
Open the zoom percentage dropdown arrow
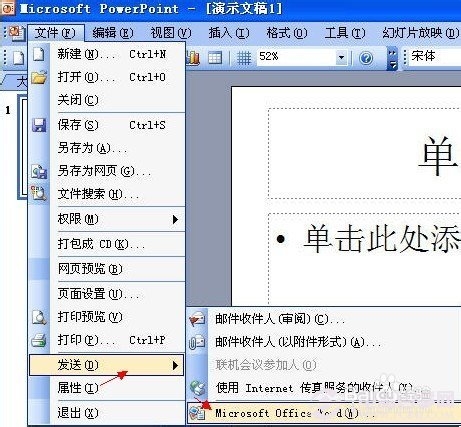(341, 57)
